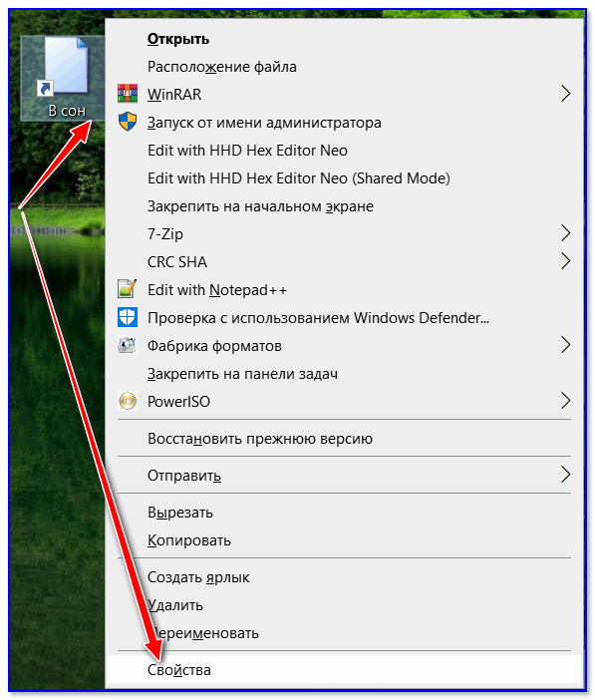Expand the Отправить submenu arrow
Viewport: 595px width, 700px height.
tap(565, 475)
